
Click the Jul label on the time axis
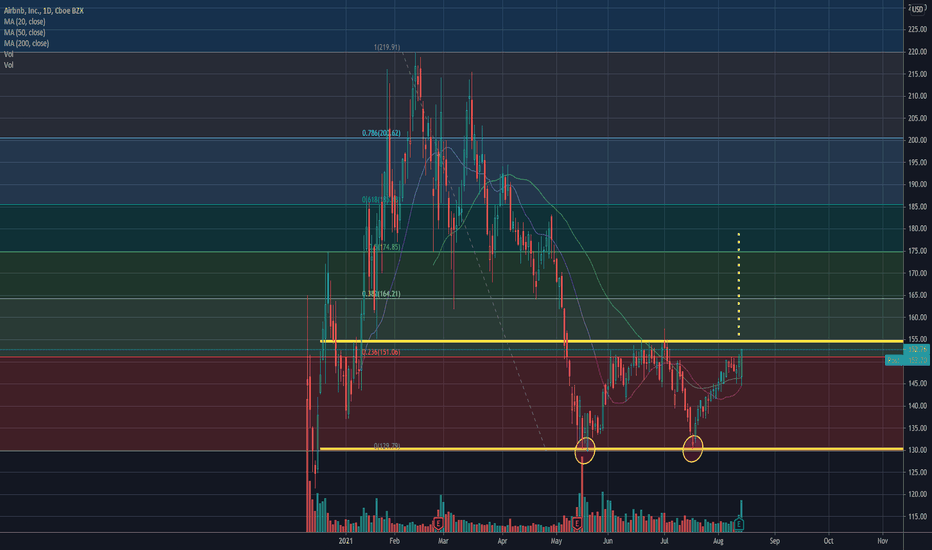[664, 541]
